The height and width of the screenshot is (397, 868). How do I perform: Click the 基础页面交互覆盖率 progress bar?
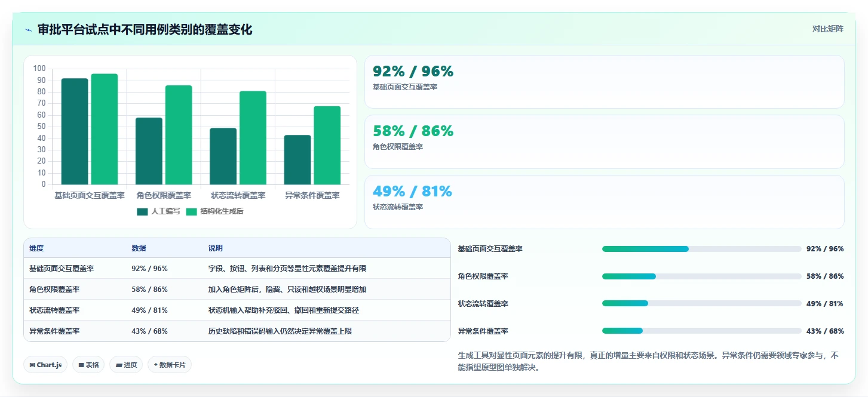701,249
